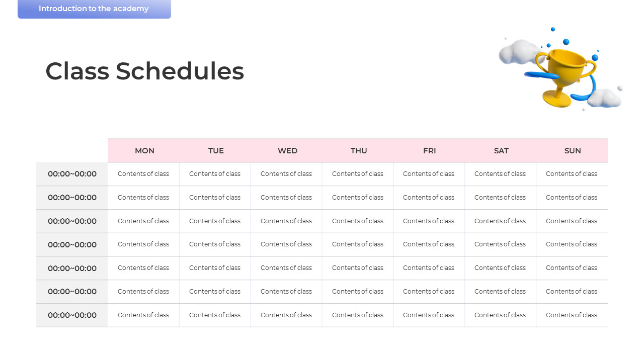The height and width of the screenshot is (362, 644).
Task: Select the THU column header
Action: pyautogui.click(x=358, y=151)
